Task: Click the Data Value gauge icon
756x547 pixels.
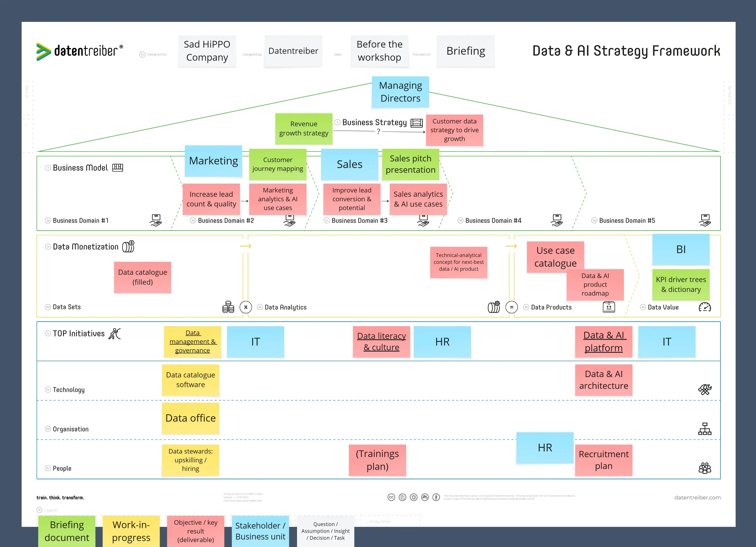Action: (x=705, y=307)
